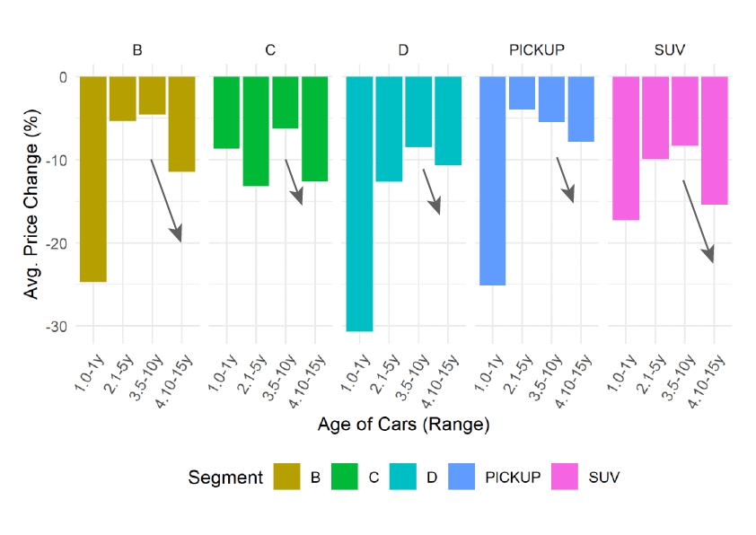Image resolution: width=756 pixels, height=535 pixels.
Task: Click the olive B legend color swatch
Action: click(x=286, y=478)
